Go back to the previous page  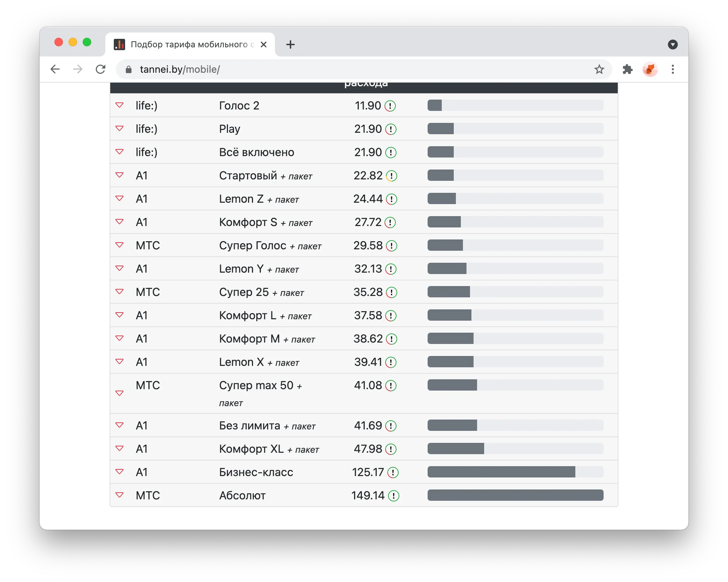[55, 69]
